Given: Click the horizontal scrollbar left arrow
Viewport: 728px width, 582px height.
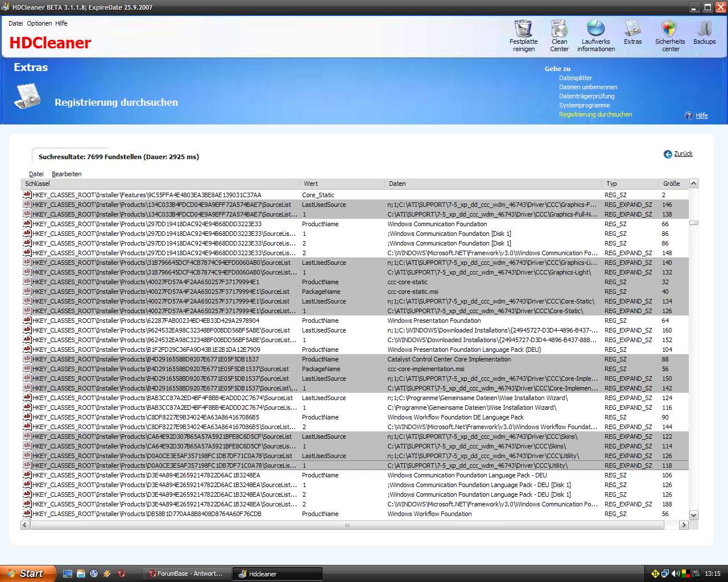Looking at the screenshot, I should tap(25, 525).
